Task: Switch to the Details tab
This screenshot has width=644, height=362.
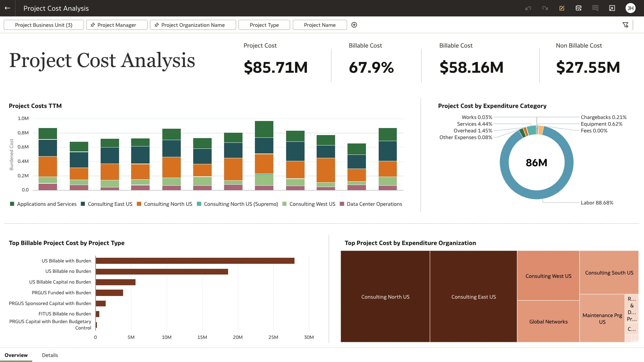Action: point(50,355)
